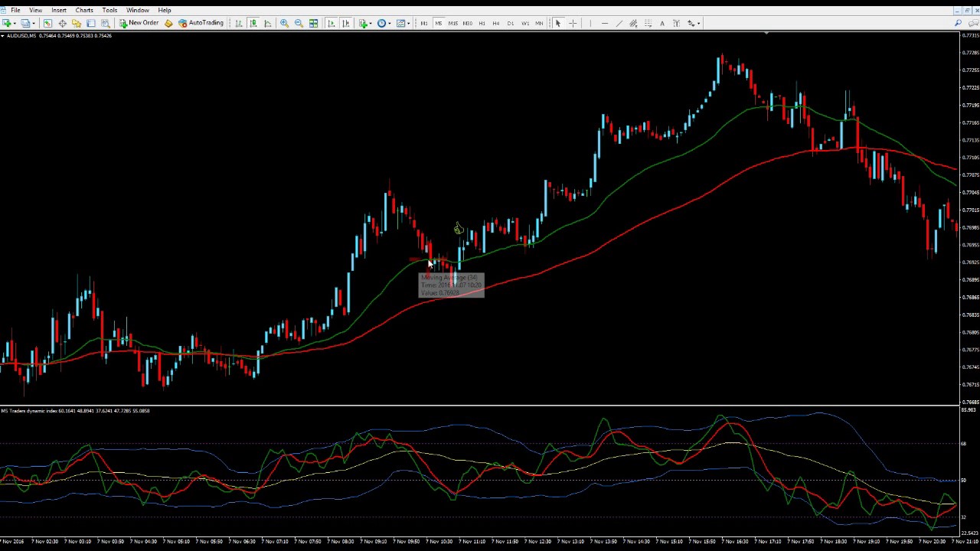Open the Data Window icon
The height and width of the screenshot is (551, 980).
[62, 23]
